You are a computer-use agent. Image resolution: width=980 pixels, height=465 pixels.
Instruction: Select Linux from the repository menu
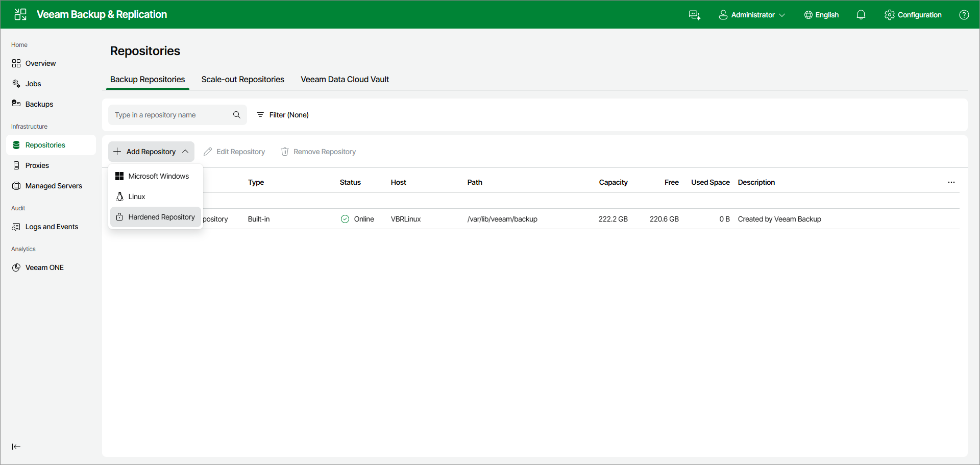(x=156, y=197)
